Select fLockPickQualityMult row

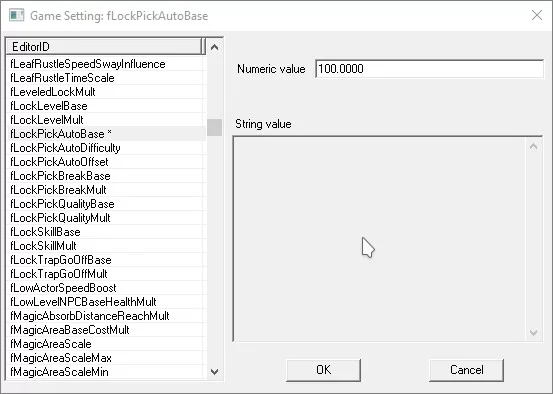coord(106,218)
